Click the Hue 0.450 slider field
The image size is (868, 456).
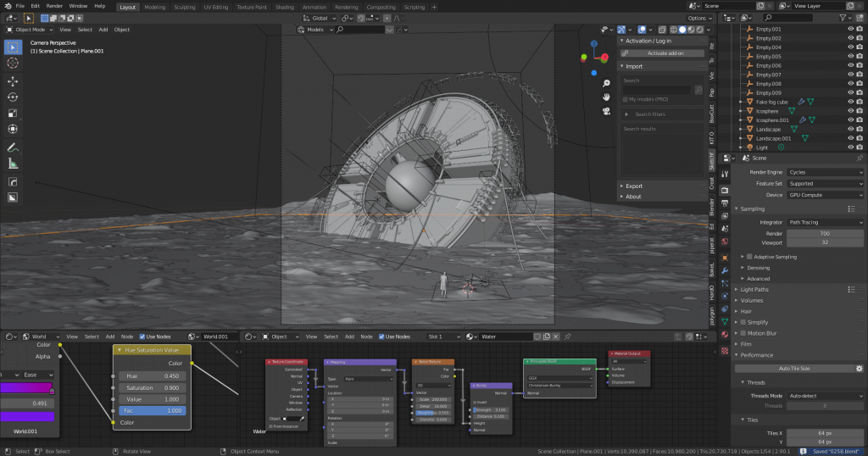click(152, 375)
